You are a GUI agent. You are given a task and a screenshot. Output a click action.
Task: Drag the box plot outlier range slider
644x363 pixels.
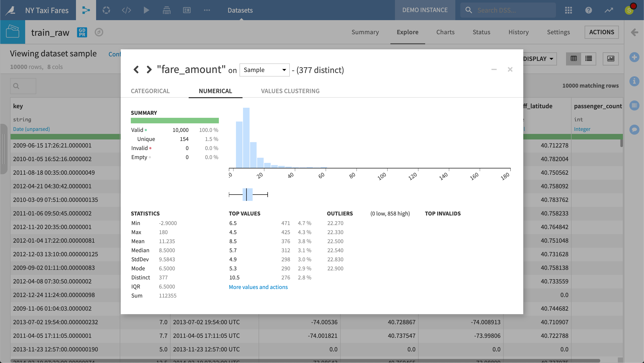[268, 195]
